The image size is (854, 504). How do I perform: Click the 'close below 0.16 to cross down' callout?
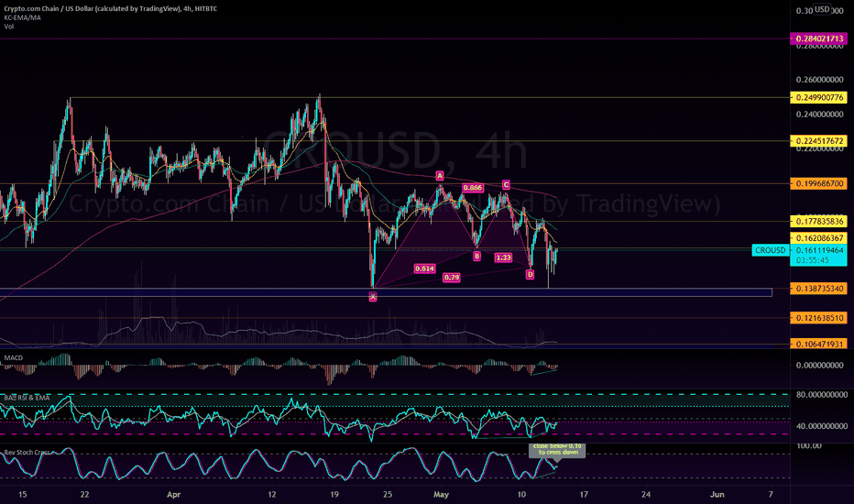pos(557,450)
